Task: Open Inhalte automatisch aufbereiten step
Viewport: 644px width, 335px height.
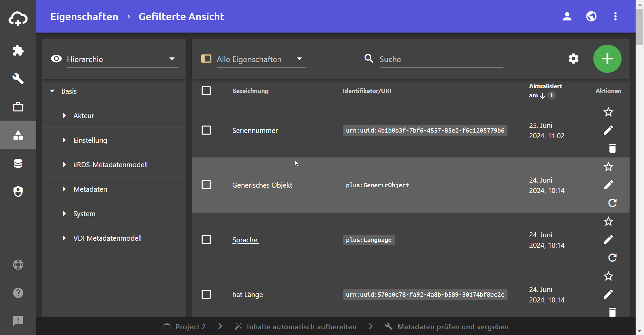Action: [x=296, y=327]
